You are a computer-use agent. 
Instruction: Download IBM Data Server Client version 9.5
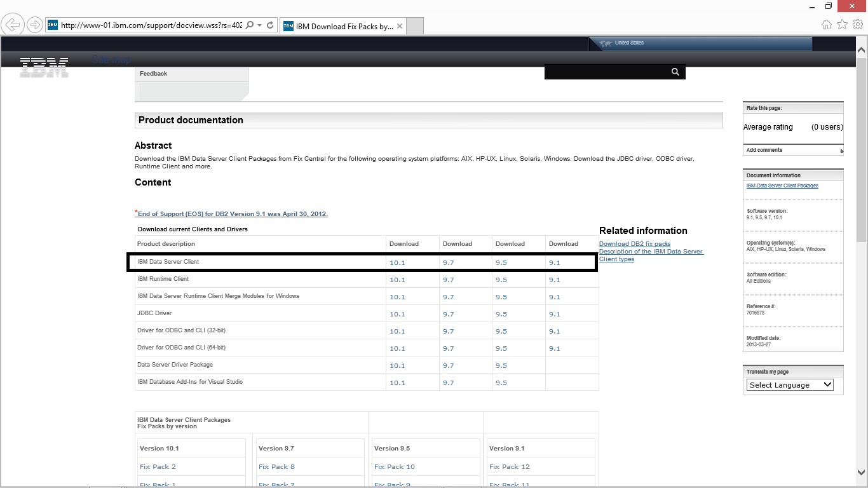[501, 262]
